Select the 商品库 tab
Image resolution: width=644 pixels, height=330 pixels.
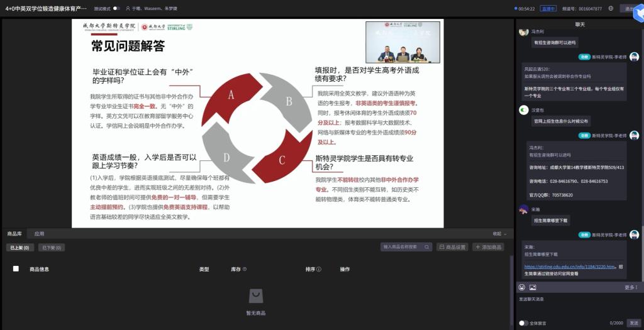pyautogui.click(x=14, y=234)
